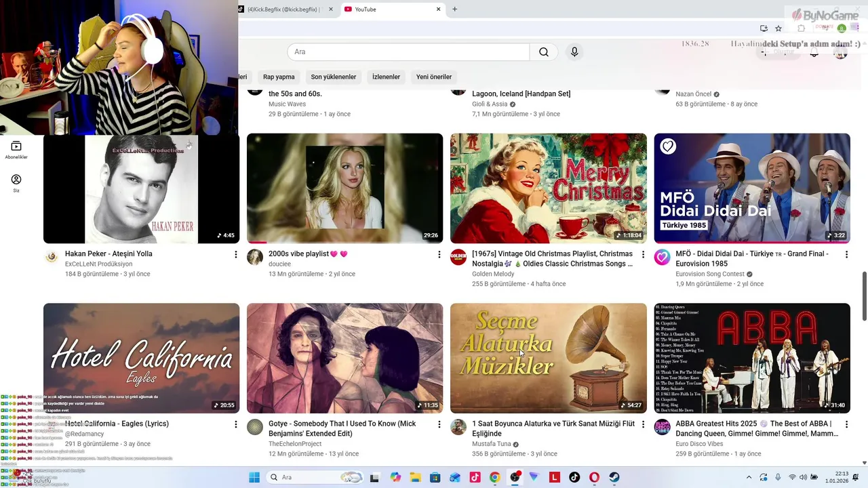868x488 pixels.
Task: Open video title Hakan Peker - Ateşini Yolla
Action: coord(108,254)
